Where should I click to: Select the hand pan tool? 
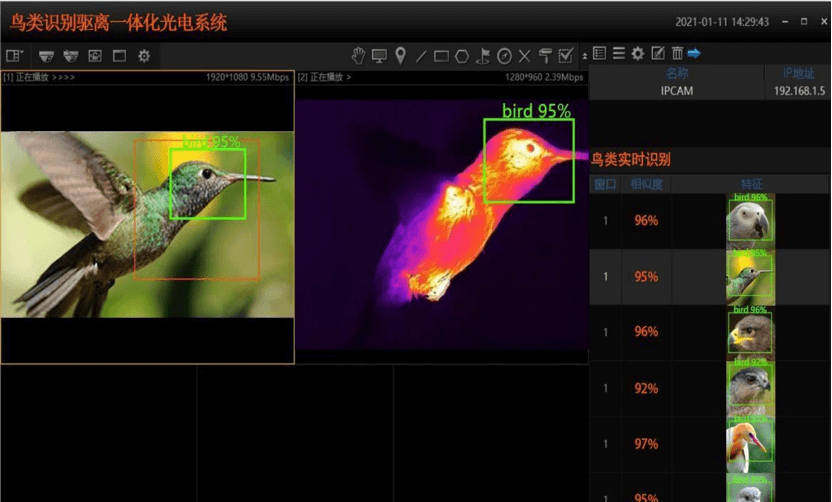359,56
